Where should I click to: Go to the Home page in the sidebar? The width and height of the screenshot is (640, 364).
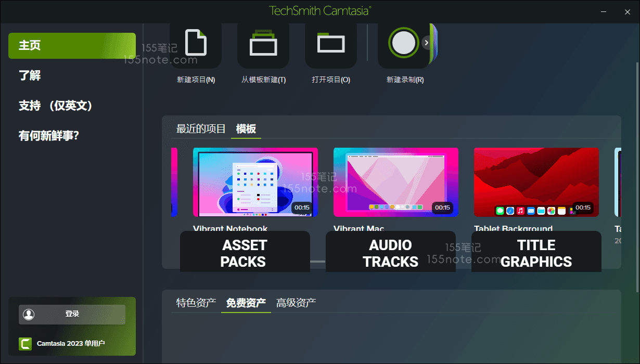72,46
